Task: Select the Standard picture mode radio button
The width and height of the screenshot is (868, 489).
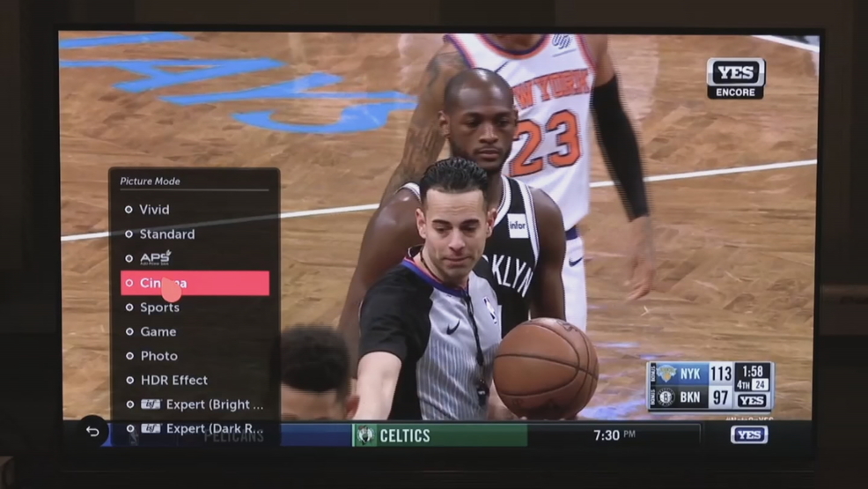Action: [x=129, y=234]
